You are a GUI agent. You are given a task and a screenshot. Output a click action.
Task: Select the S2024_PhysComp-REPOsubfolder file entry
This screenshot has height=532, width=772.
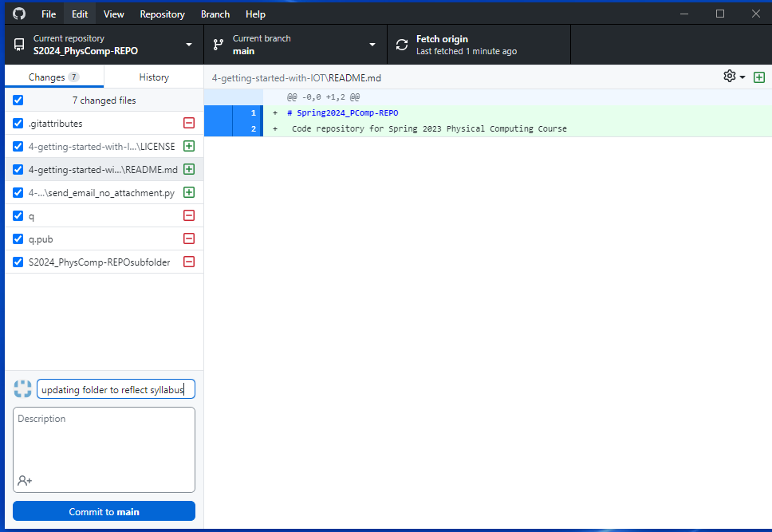click(99, 262)
